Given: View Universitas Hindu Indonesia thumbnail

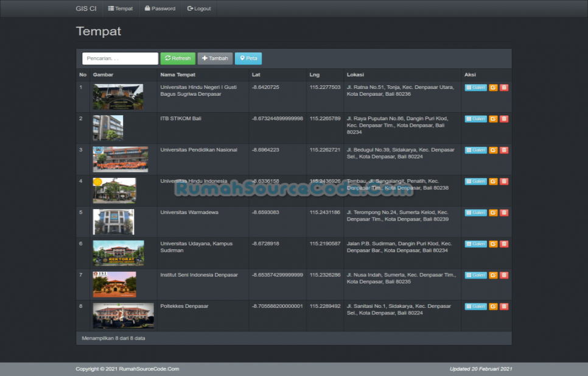Looking at the screenshot, I should pos(114,190).
